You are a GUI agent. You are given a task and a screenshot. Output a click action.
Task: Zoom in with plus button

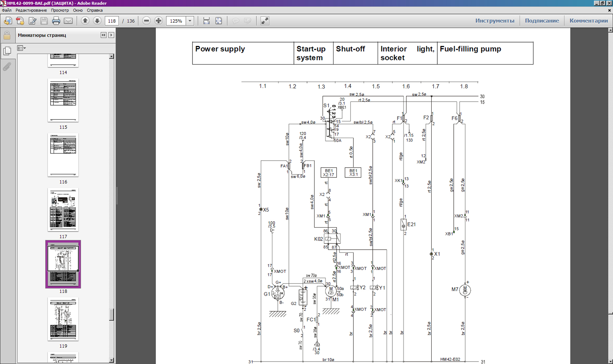coord(159,21)
